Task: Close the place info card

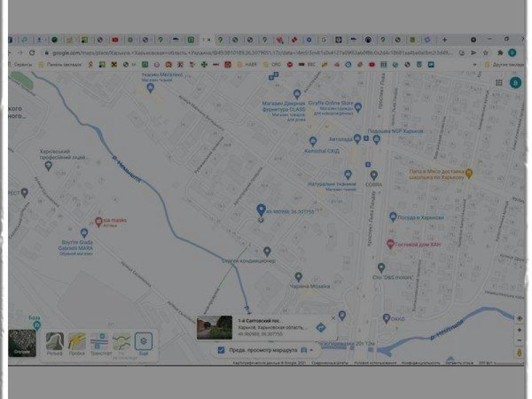Action: (333, 318)
